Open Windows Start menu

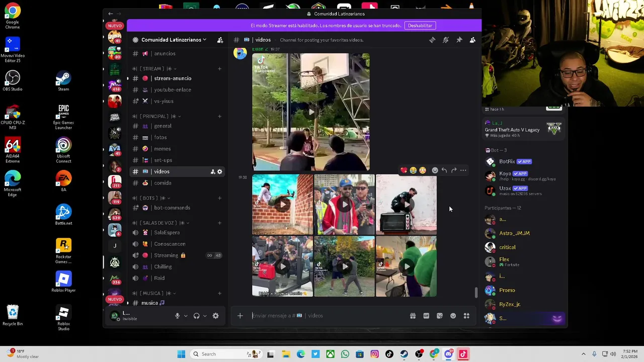coord(181,354)
